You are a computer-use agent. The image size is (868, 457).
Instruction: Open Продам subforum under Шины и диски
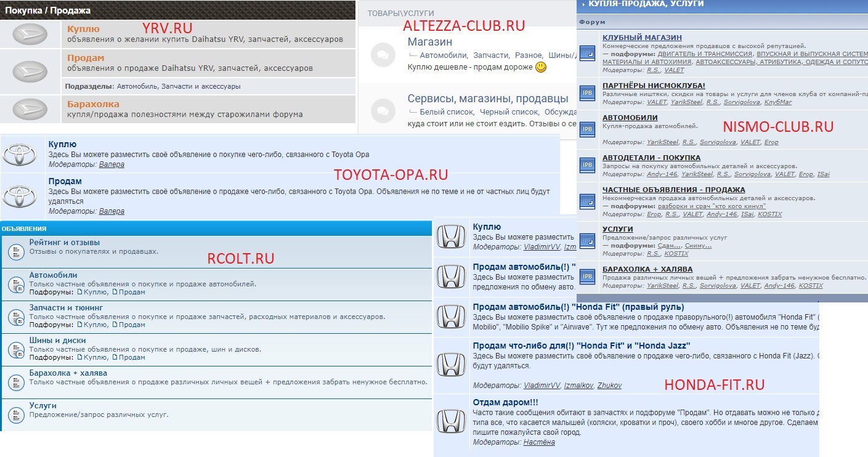(132, 357)
